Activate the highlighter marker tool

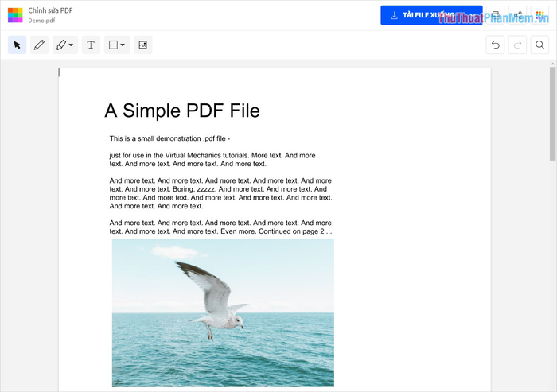point(61,45)
